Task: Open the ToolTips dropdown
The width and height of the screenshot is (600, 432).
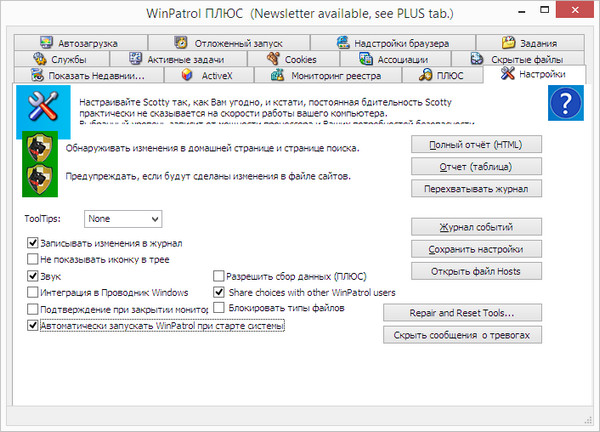Action: [x=123, y=219]
